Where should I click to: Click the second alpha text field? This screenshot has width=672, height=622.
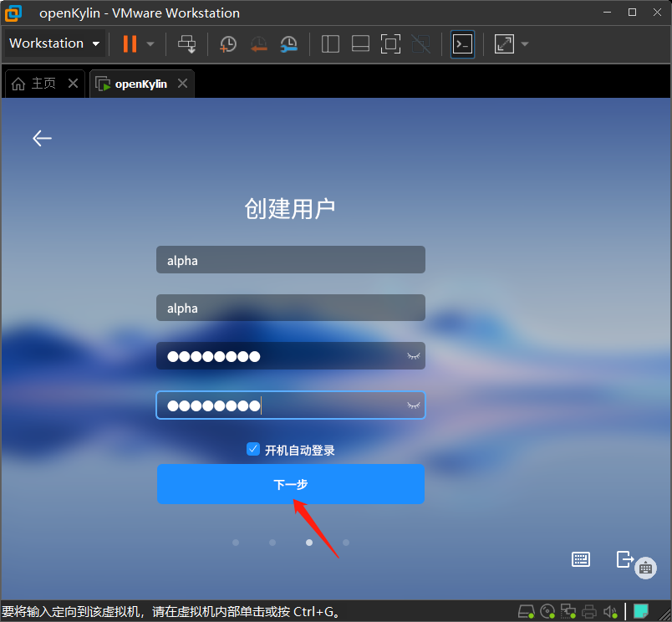(291, 308)
